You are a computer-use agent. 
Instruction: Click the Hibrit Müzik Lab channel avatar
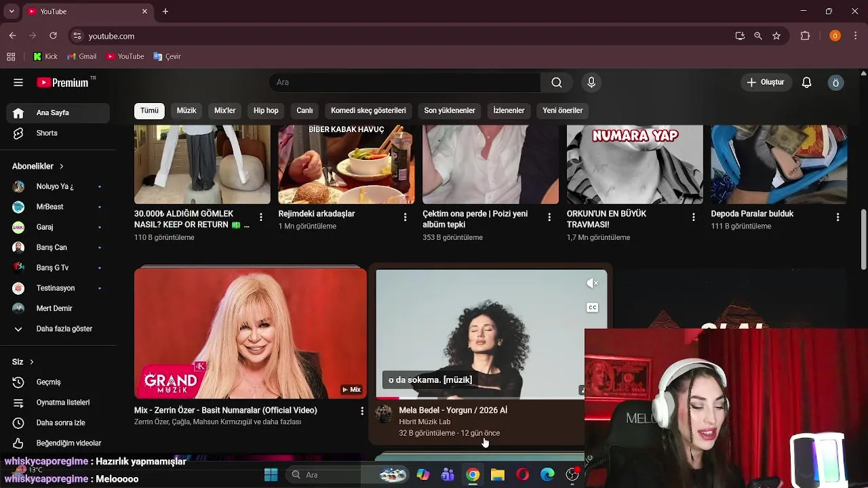coord(384,413)
